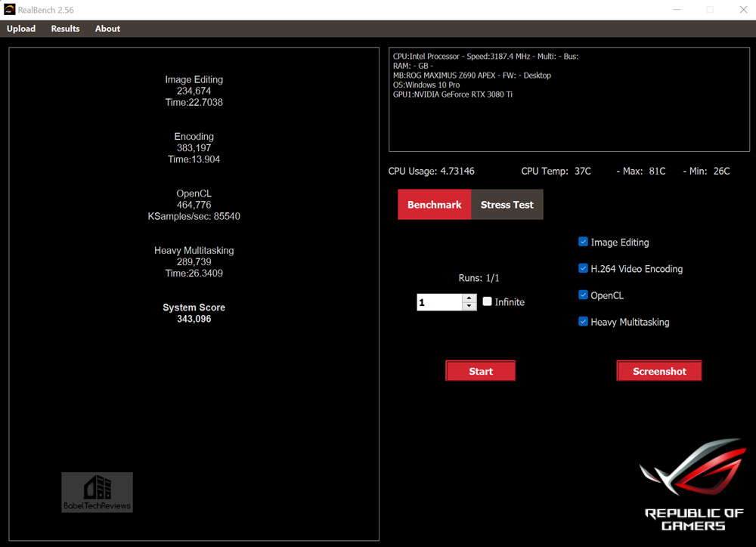Click the System Score heading
This screenshot has height=547, width=756.
click(194, 307)
